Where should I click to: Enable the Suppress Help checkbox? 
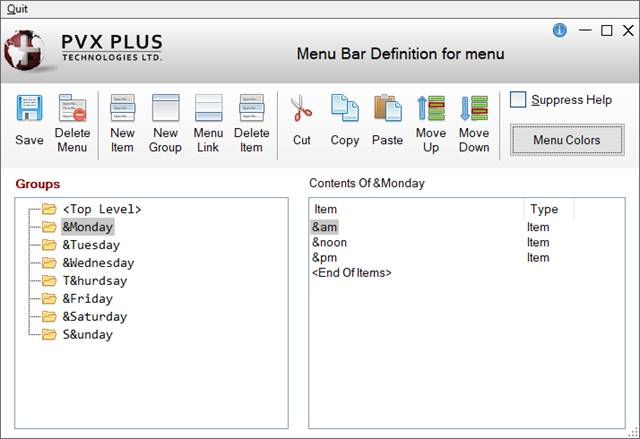[518, 100]
